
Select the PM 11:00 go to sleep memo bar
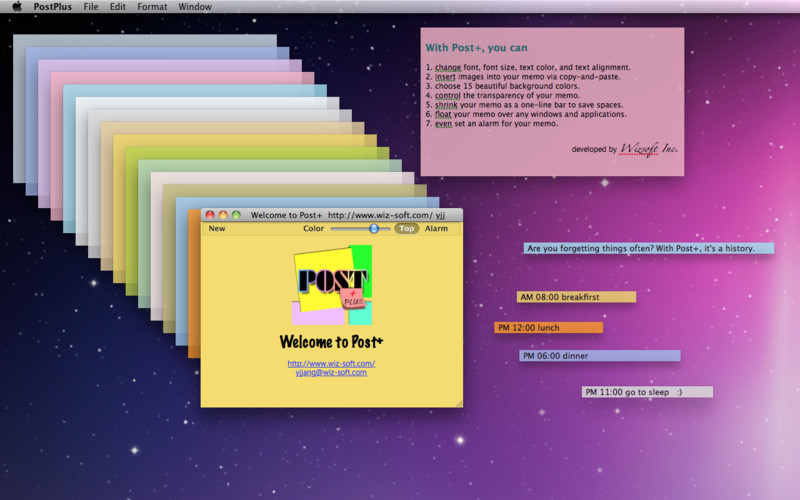click(647, 392)
